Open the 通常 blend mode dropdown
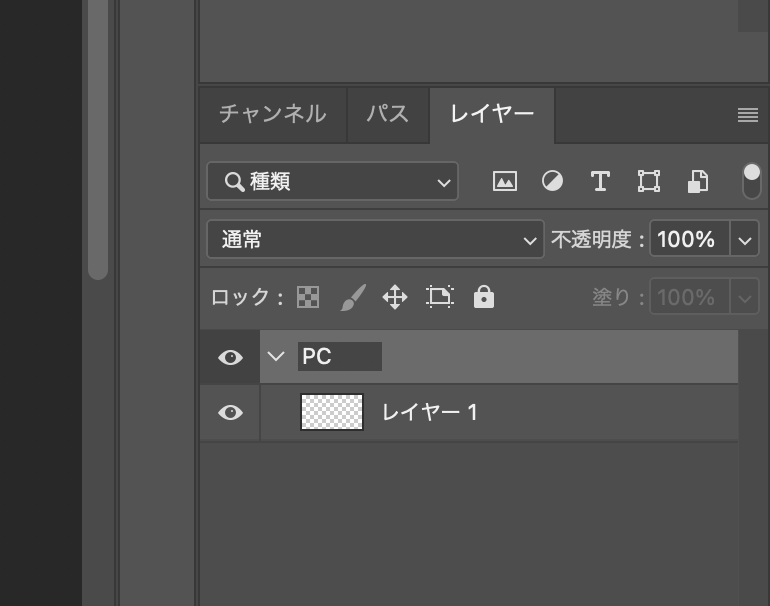Screen dimensions: 770x606 tap(375, 240)
